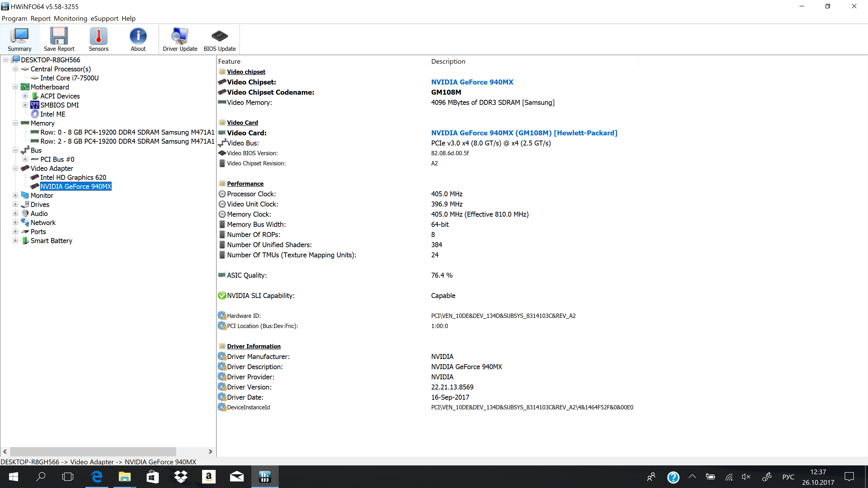Open File Explorer from taskbar
The height and width of the screenshot is (488, 868).
click(125, 476)
